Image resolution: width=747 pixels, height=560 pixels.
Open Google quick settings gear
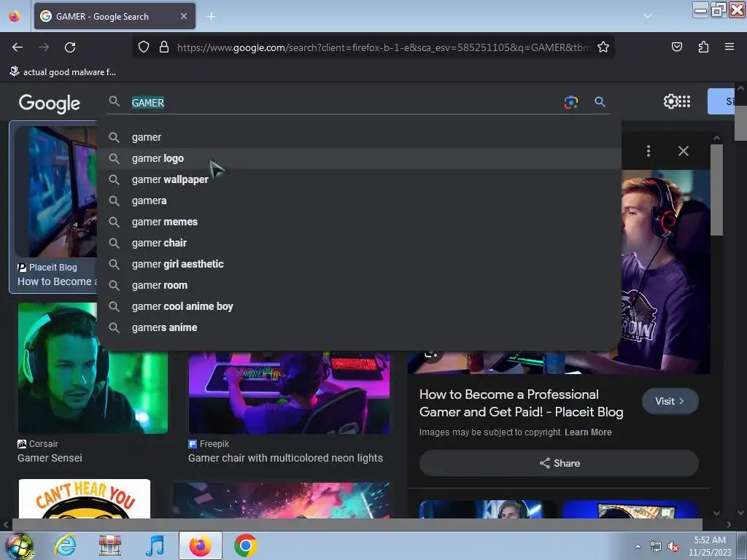[670, 101]
